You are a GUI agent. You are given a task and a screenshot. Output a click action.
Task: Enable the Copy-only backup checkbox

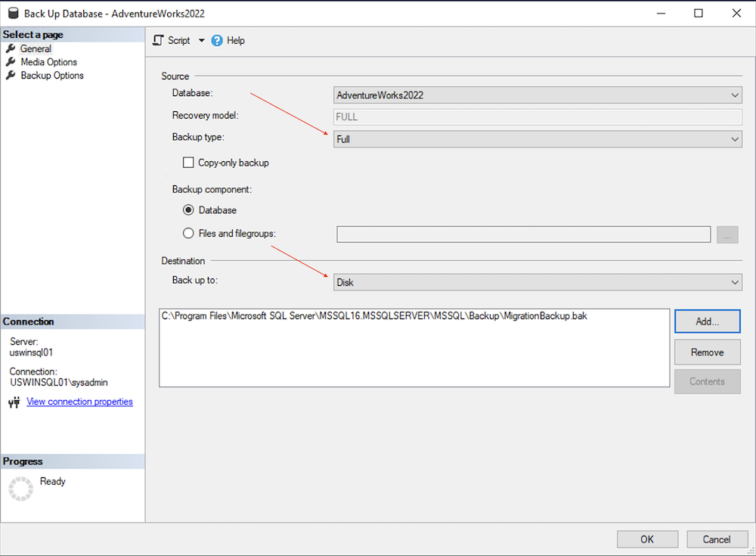187,162
